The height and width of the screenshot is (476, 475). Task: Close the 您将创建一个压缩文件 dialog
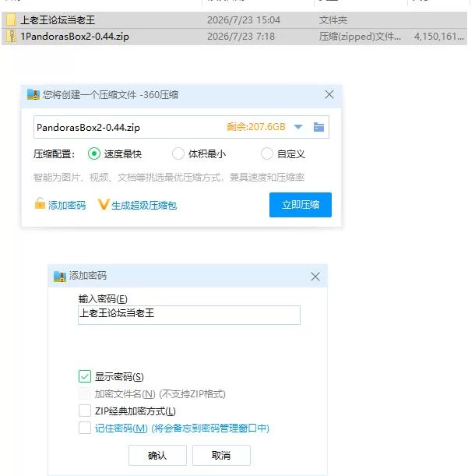coord(329,94)
